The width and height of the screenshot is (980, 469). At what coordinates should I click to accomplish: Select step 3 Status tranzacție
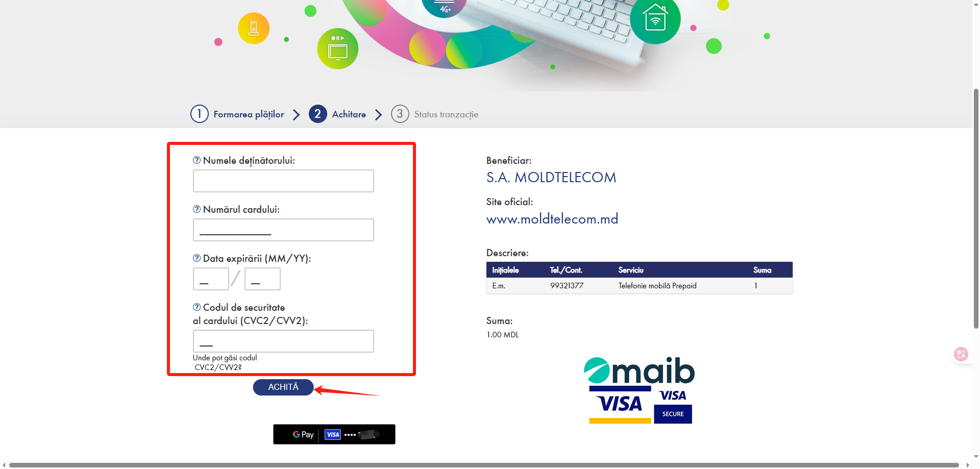(x=435, y=114)
